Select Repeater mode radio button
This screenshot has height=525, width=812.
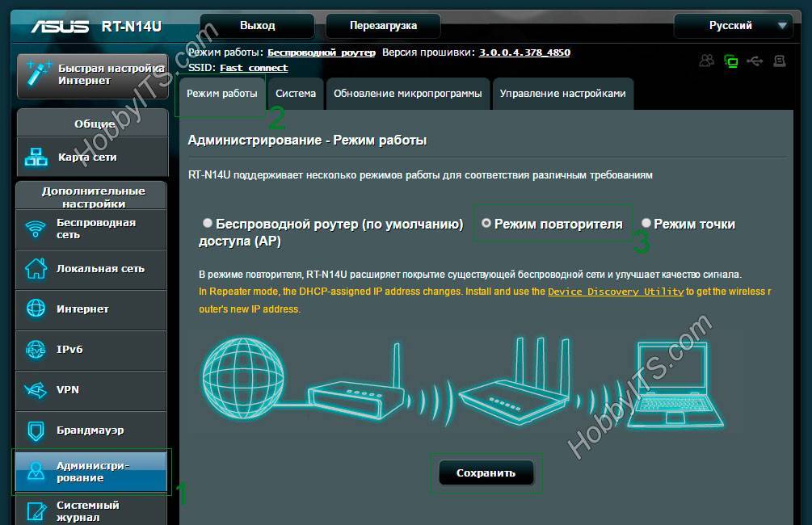pyautogui.click(x=486, y=223)
